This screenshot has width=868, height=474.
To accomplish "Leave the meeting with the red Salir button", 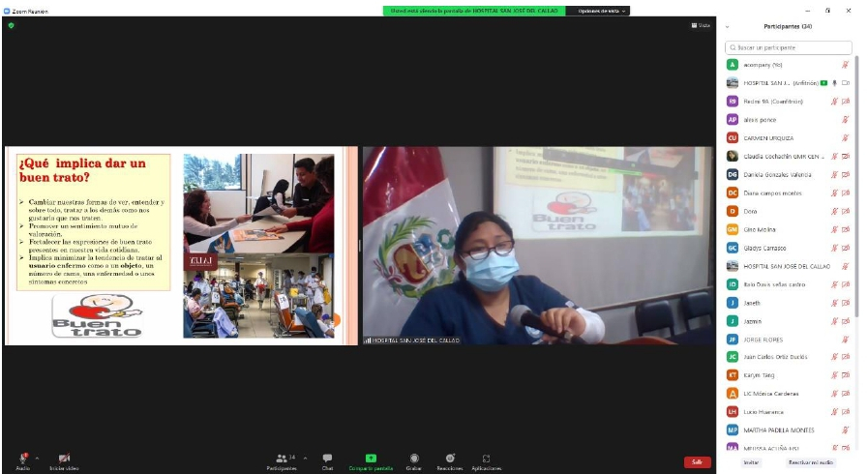I will tap(698, 461).
